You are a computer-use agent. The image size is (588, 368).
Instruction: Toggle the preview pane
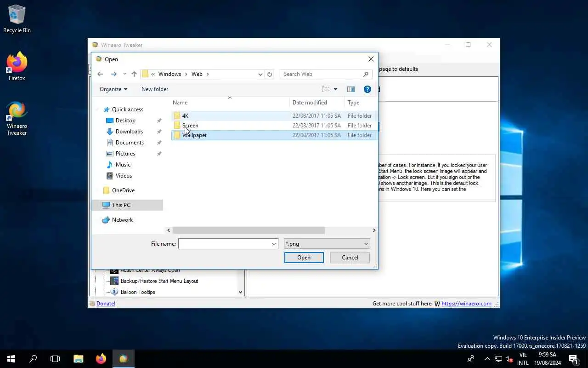351,89
